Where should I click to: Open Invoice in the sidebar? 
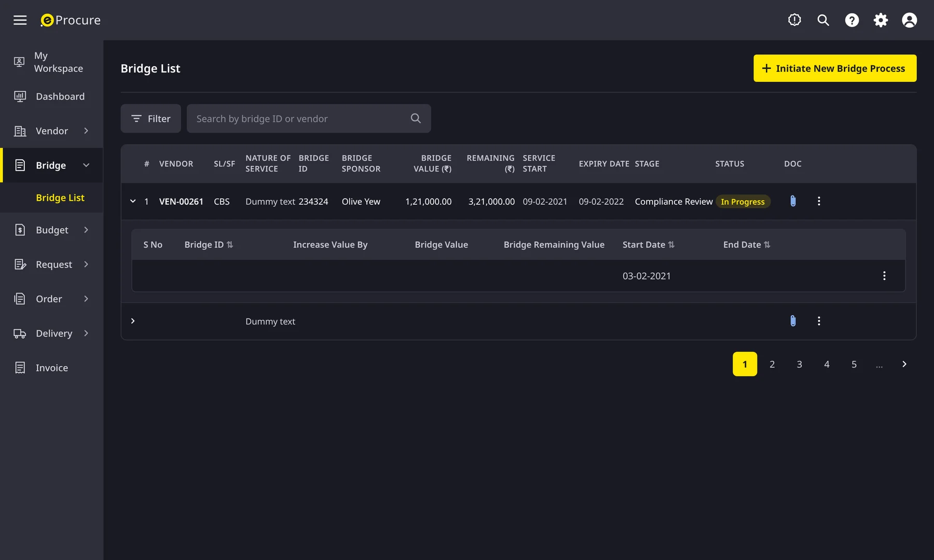51,368
